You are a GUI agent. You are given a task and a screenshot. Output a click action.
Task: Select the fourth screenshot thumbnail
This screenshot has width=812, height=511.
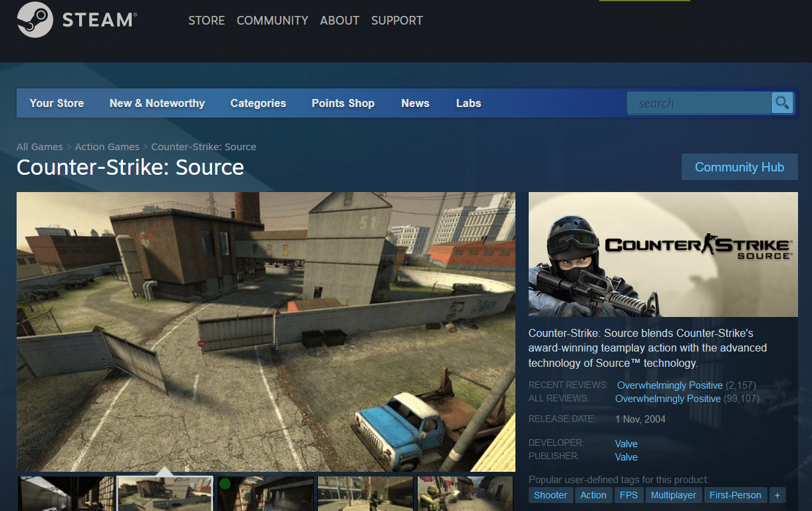point(365,494)
